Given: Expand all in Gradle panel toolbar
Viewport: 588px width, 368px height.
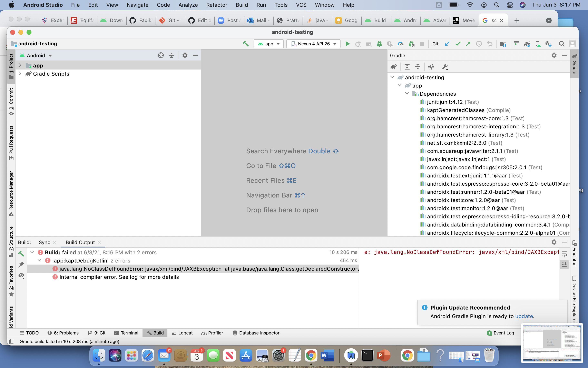Looking at the screenshot, I should pos(407,67).
